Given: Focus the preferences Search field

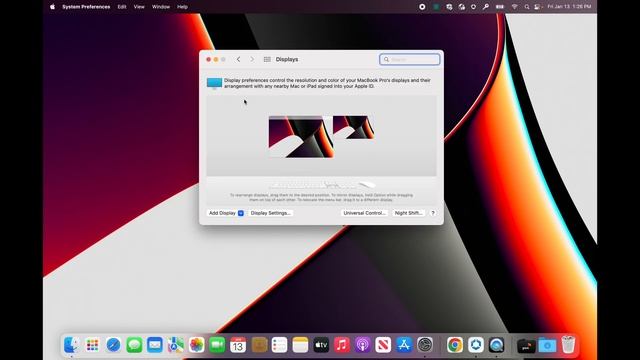Looking at the screenshot, I should click(x=410, y=60).
